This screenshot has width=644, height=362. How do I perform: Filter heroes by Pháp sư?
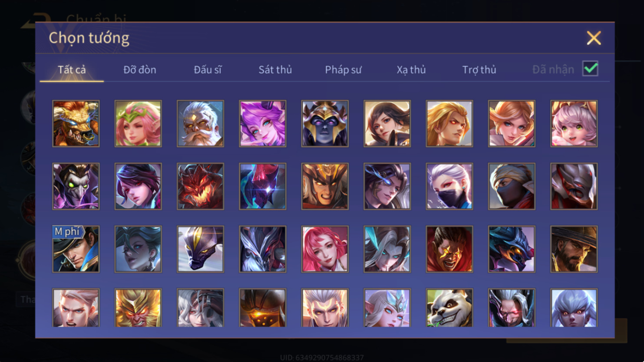[343, 69]
